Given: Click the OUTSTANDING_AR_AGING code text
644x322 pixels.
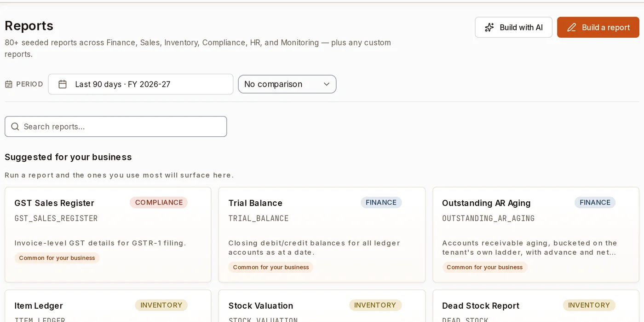Looking at the screenshot, I should tap(488, 218).
